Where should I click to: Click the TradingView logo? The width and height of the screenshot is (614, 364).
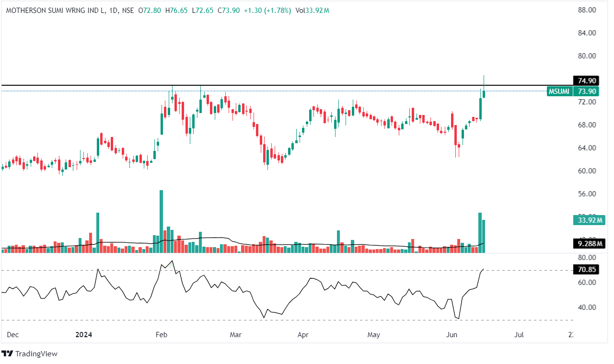click(x=30, y=353)
